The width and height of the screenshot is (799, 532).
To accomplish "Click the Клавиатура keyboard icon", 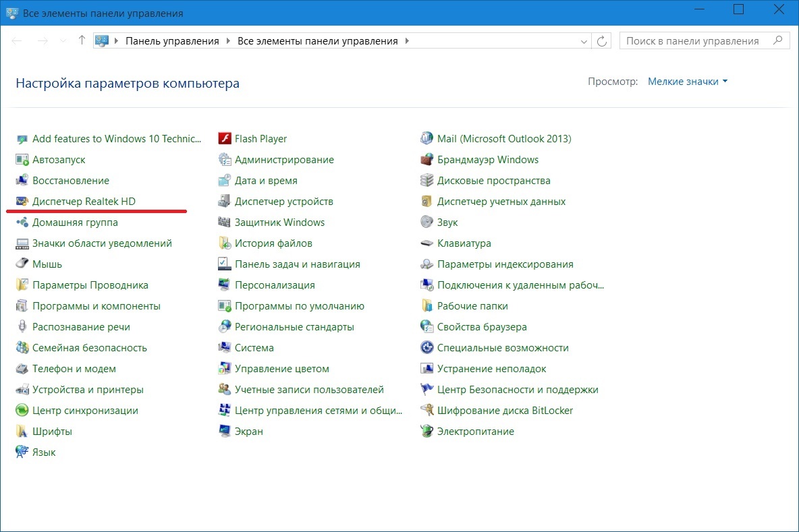I will click(426, 243).
